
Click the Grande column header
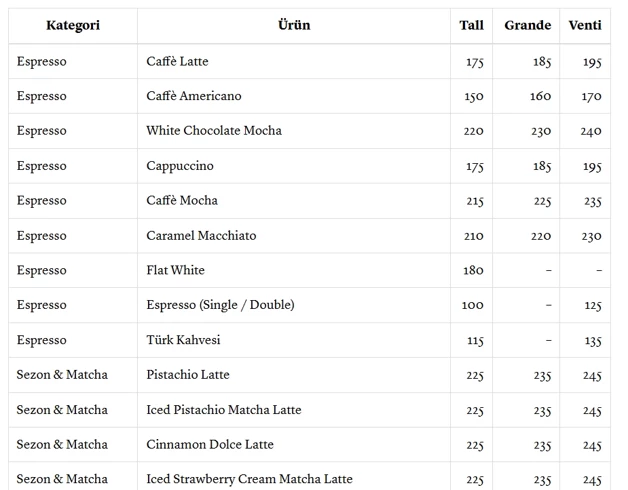[527, 26]
